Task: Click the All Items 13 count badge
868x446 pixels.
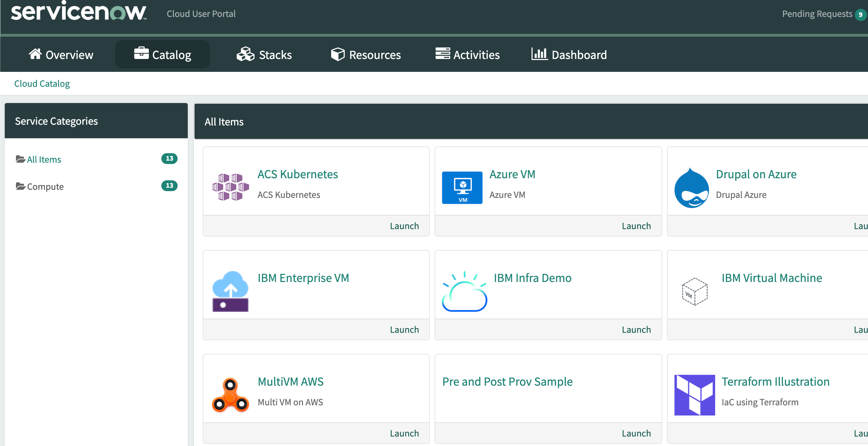Action: click(x=169, y=158)
